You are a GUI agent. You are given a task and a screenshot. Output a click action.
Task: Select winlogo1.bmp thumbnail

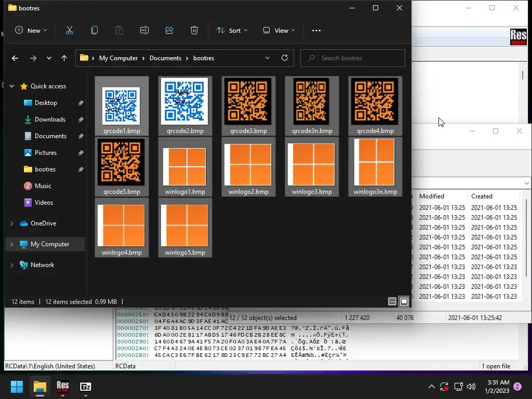(185, 167)
